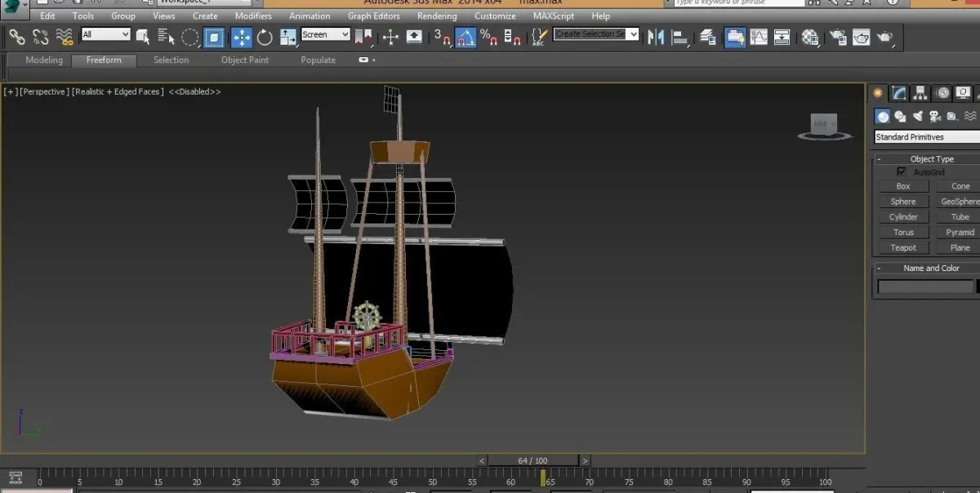
Task: Enable the AutoGrid checkbox
Action: 902,172
